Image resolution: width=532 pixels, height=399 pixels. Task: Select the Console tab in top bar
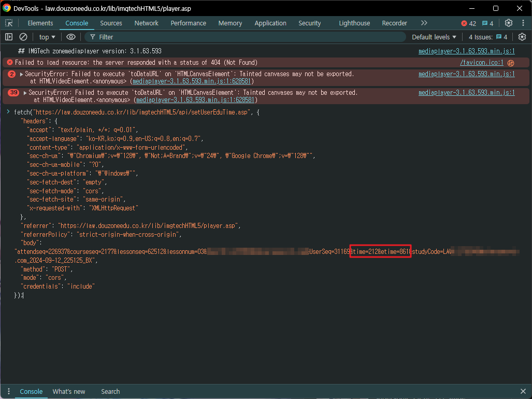(77, 23)
